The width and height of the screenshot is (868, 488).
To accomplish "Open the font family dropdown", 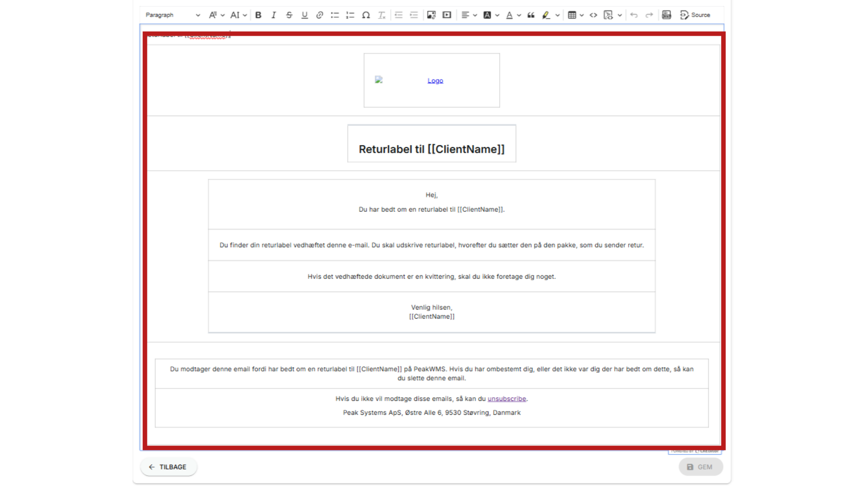I will click(217, 15).
